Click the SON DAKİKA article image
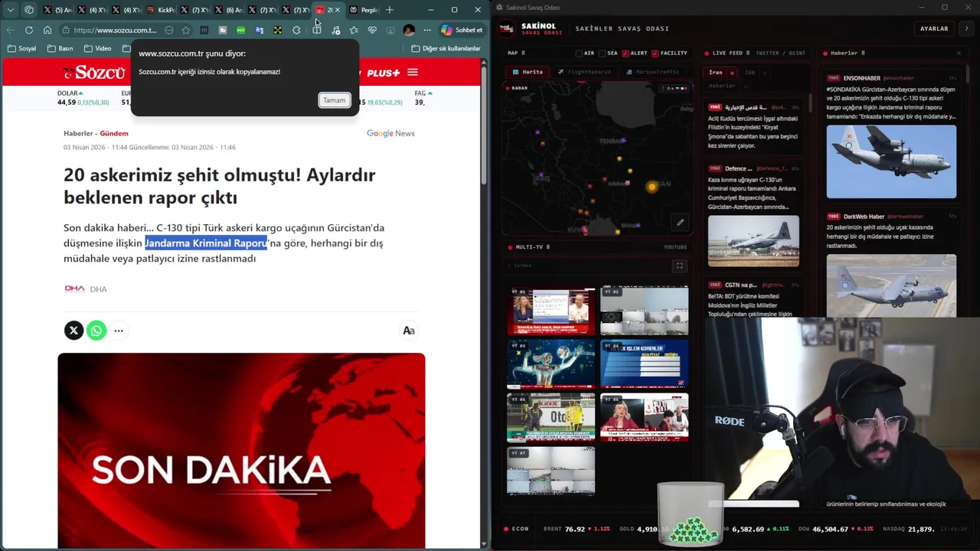Viewport: 980px width, 551px height. pos(241,450)
